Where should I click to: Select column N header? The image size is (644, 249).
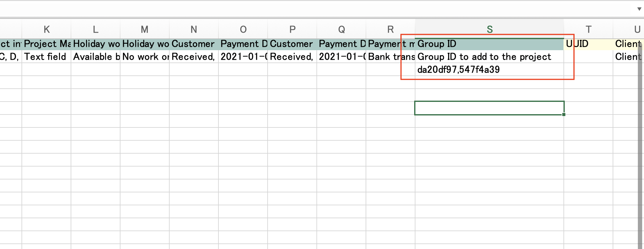coord(194,29)
